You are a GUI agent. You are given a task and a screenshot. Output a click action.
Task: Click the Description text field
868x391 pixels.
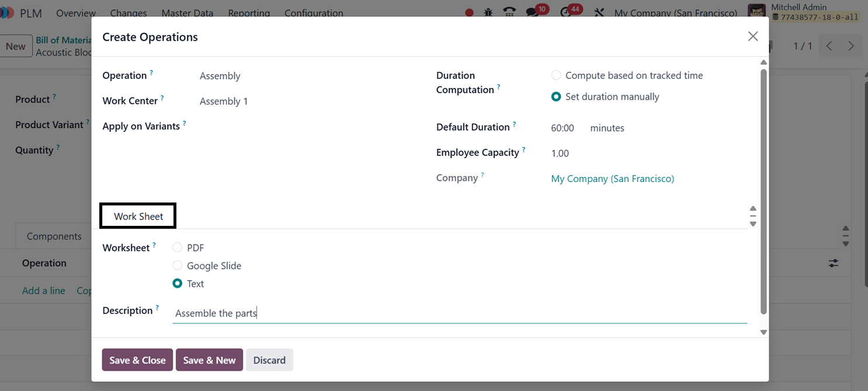(459, 313)
